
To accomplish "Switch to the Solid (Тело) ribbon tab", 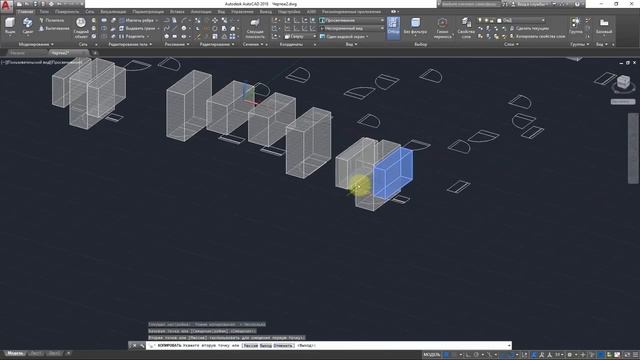I will [44, 11].
